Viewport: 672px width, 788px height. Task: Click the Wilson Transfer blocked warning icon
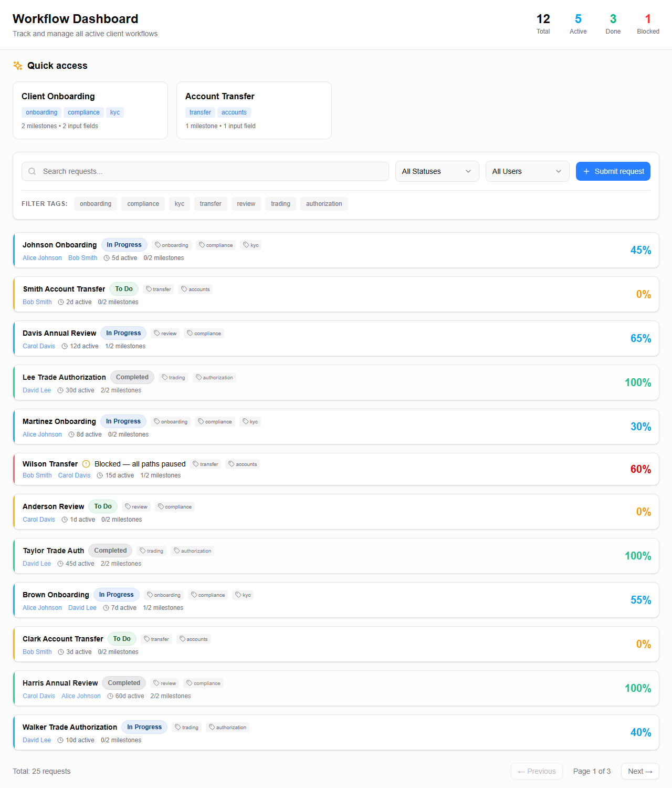[x=86, y=464]
